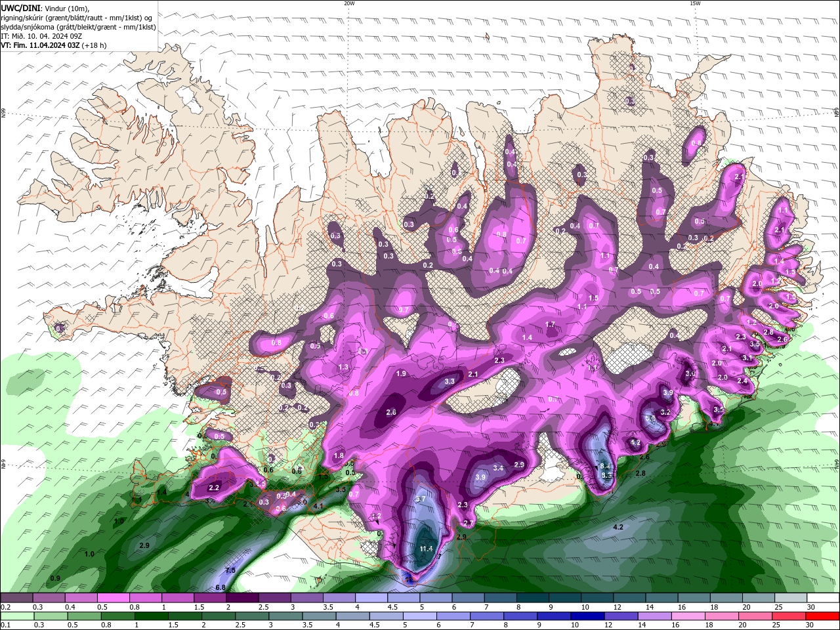Viewport: 840px width, 630px height.
Task: Click the '2.4' value near the east coast
Action: coord(742,381)
